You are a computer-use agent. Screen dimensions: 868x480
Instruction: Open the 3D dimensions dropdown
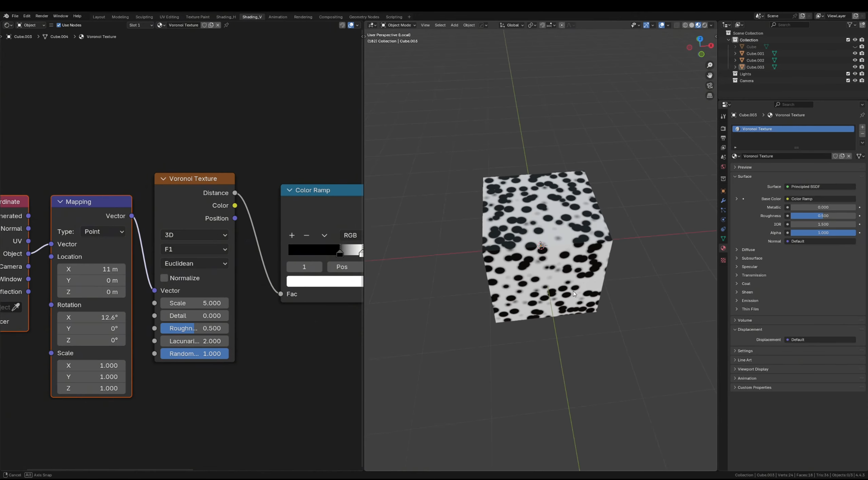point(194,235)
